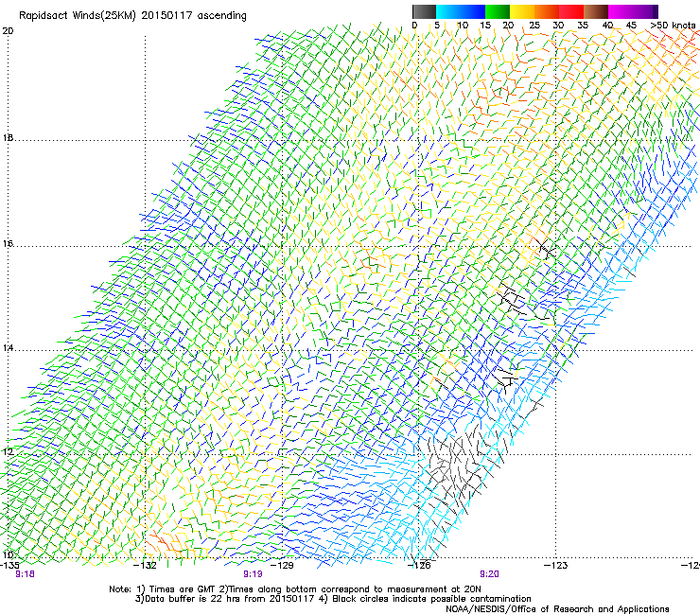This screenshot has height=615, width=700.
Task: Click the 'Rapidscat Winds(25KM) 20150117 ascending' title
Action: tap(132, 16)
